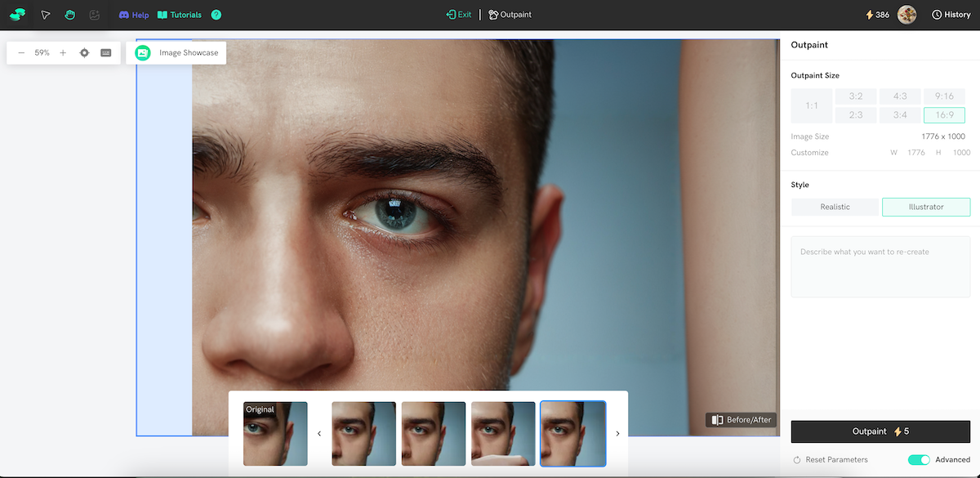This screenshot has width=980, height=478.
Task: Choose the 1:1 outpaint size
Action: [811, 105]
